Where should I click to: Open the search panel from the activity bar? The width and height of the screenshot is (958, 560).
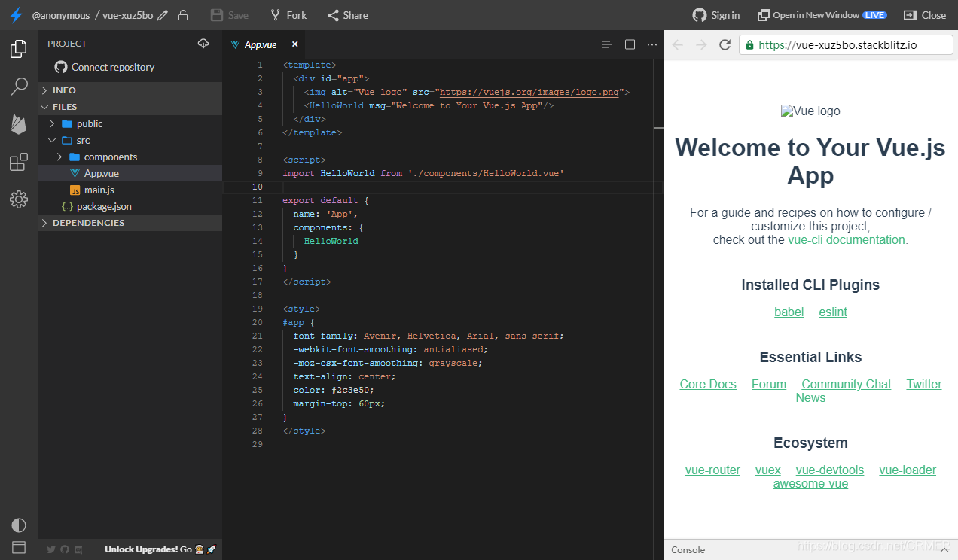pos(19,87)
